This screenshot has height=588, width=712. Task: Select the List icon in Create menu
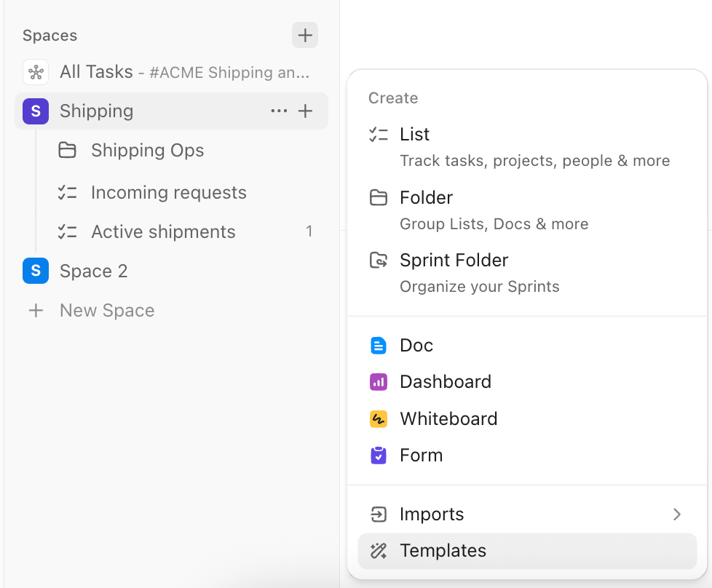(x=379, y=134)
